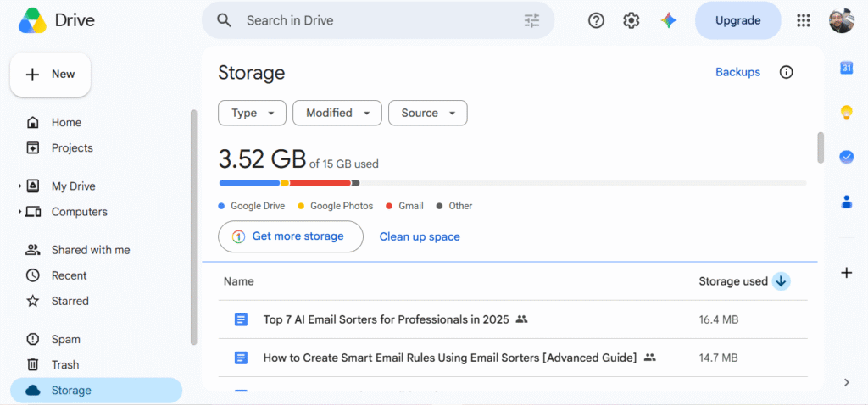The image size is (868, 405).
Task: Show storage info circle icon
Action: click(x=786, y=72)
